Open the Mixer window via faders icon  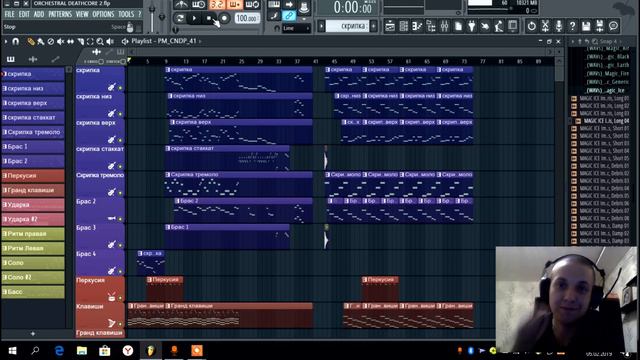(x=444, y=26)
